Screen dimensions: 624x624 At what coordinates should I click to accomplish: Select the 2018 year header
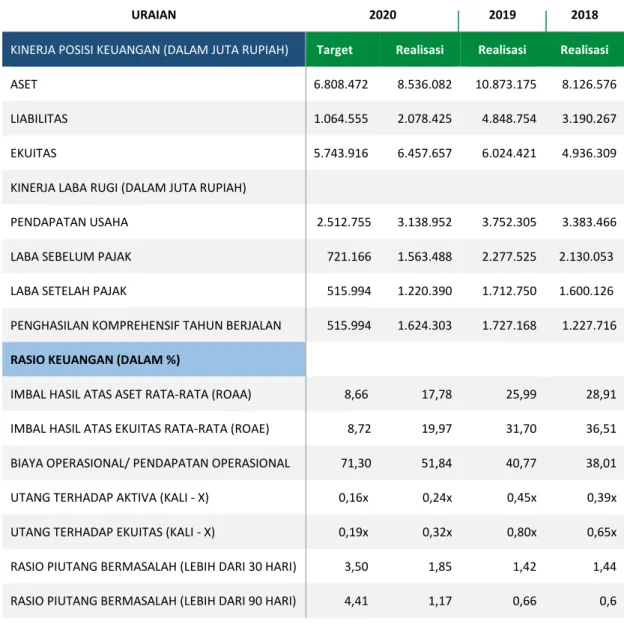pos(584,15)
